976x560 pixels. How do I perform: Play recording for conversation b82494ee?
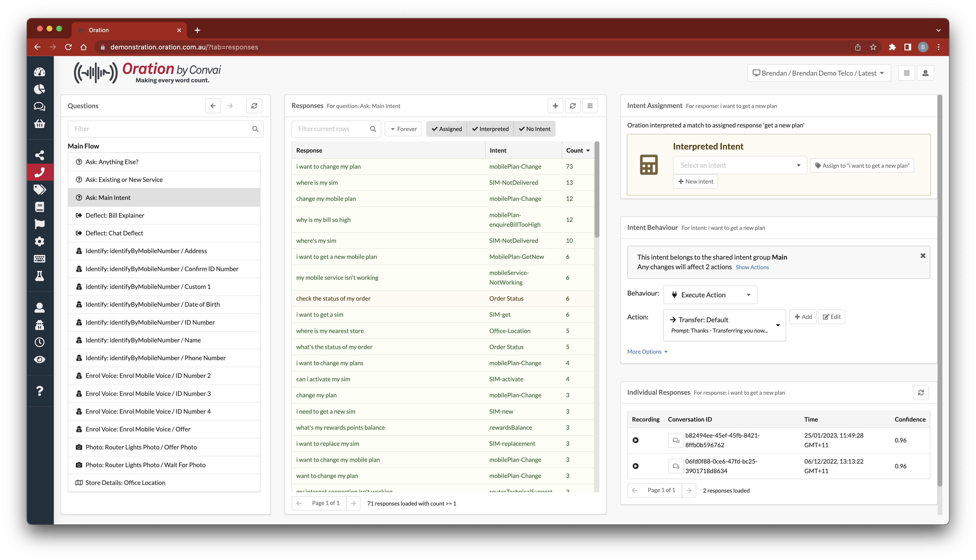pyautogui.click(x=635, y=440)
